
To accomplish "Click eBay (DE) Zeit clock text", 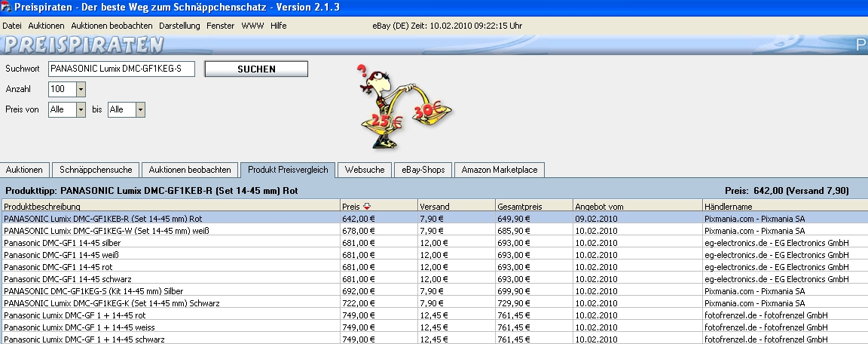I will click(x=448, y=26).
